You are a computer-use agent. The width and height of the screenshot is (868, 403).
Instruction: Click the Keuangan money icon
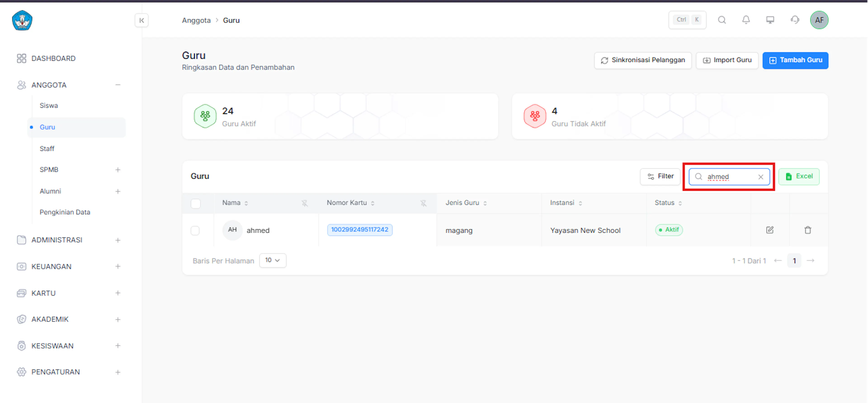tap(21, 266)
